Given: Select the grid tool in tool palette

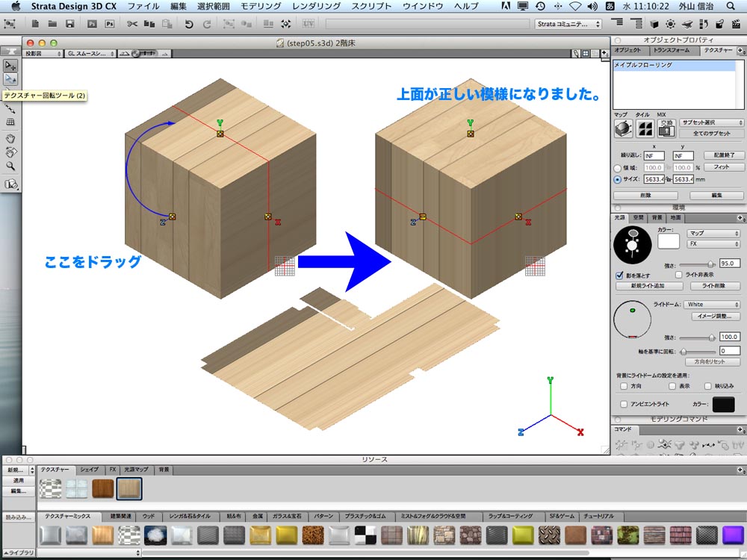Looking at the screenshot, I should [x=10, y=122].
